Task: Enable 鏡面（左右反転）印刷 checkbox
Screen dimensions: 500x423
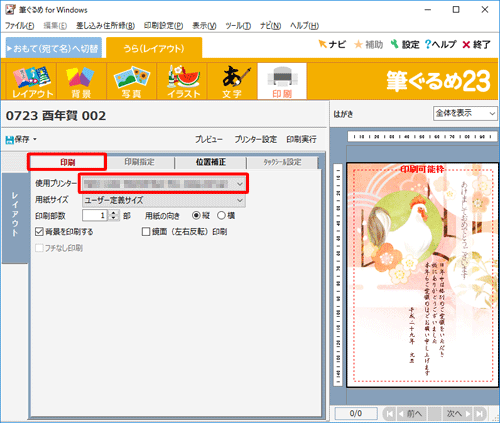Action: click(x=146, y=232)
